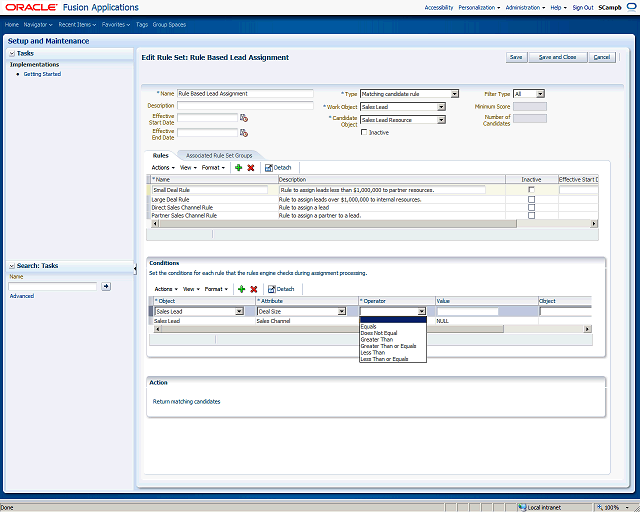Toggle the Operator dropdown arrow
640x512 pixels.
[x=422, y=312]
